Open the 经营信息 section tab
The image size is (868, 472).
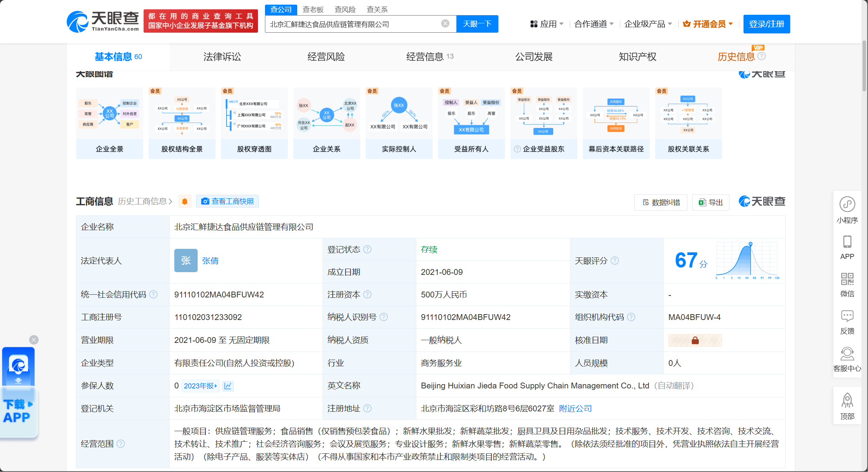[x=430, y=57]
